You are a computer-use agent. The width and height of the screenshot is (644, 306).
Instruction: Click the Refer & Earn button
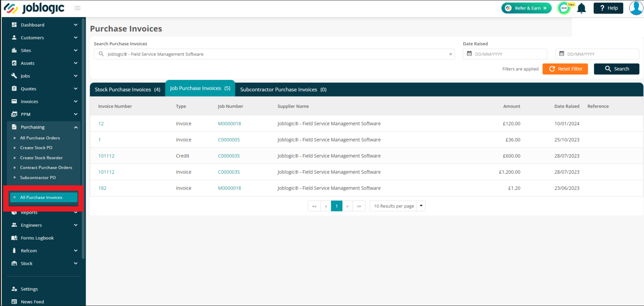click(x=526, y=8)
